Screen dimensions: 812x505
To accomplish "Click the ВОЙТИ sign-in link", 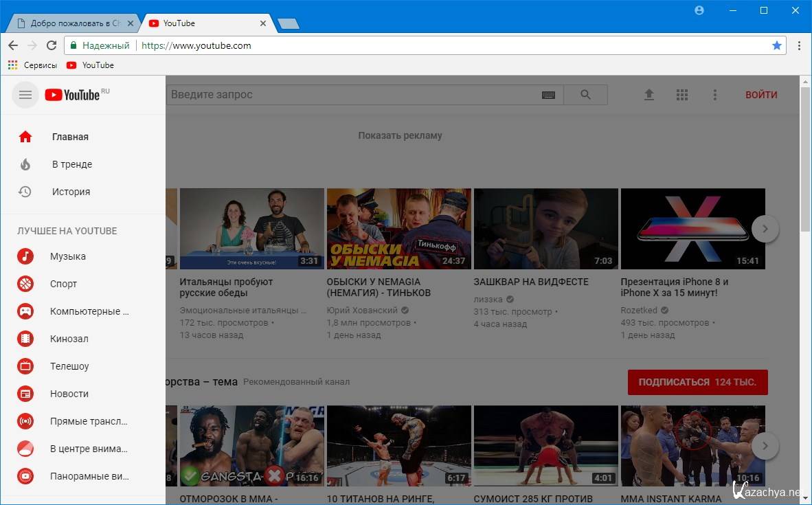I will (x=761, y=95).
